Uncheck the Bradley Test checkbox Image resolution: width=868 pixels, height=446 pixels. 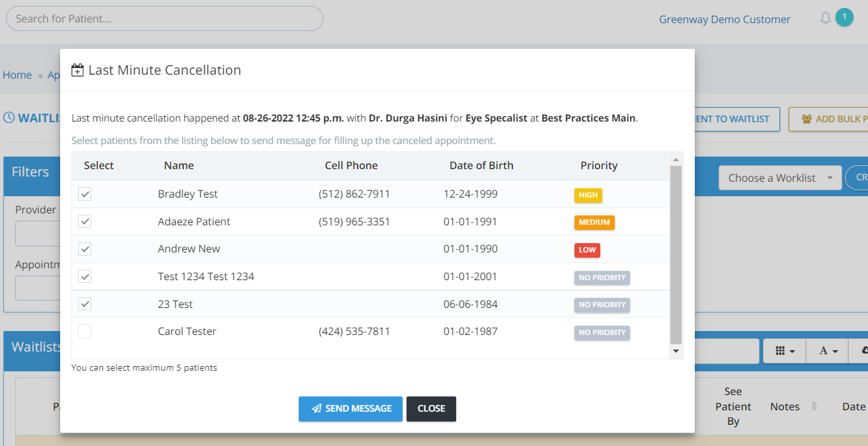pos(85,194)
